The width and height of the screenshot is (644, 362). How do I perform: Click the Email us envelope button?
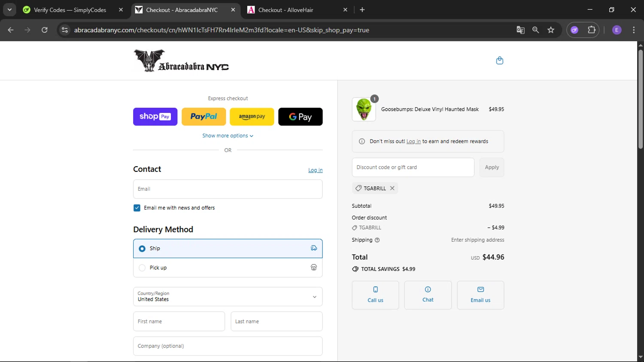480,295
